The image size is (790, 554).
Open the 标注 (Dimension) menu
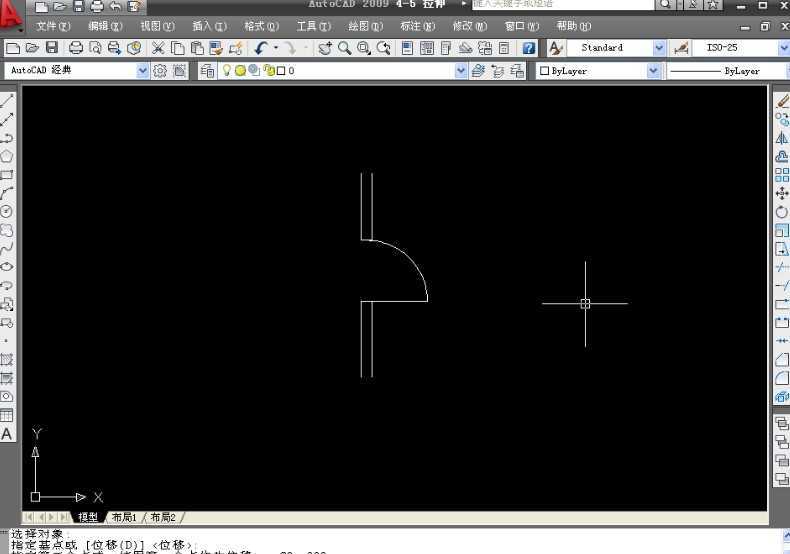tap(417, 26)
